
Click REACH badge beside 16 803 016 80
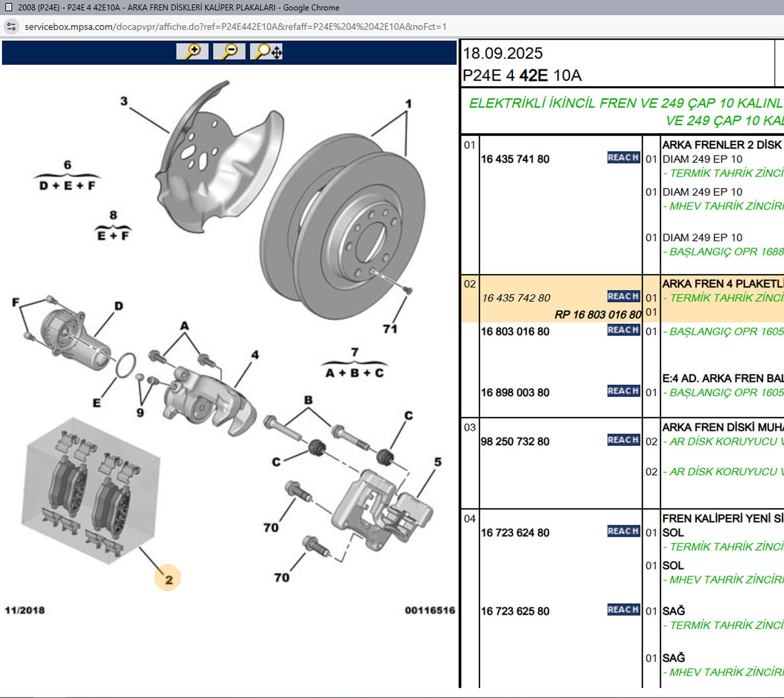click(623, 330)
